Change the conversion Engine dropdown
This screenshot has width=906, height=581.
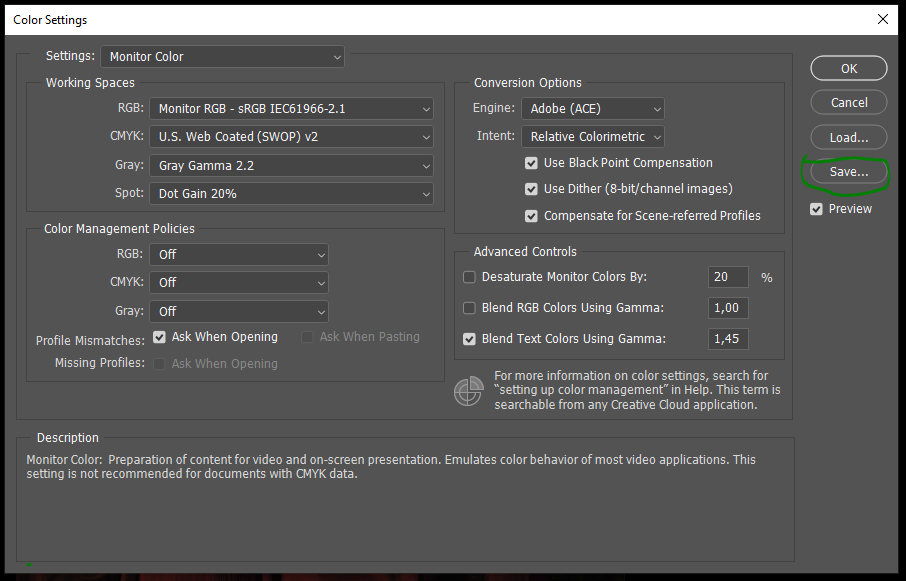pyautogui.click(x=592, y=108)
